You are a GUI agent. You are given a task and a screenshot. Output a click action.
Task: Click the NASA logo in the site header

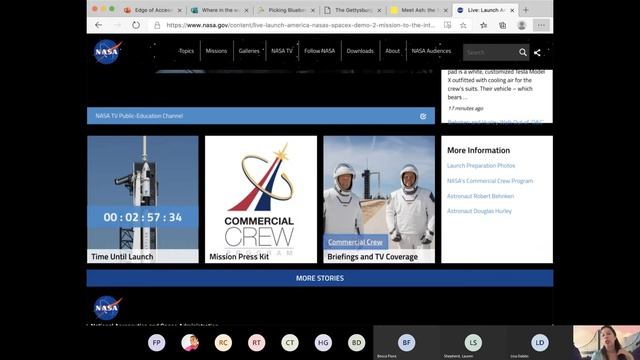[107, 51]
